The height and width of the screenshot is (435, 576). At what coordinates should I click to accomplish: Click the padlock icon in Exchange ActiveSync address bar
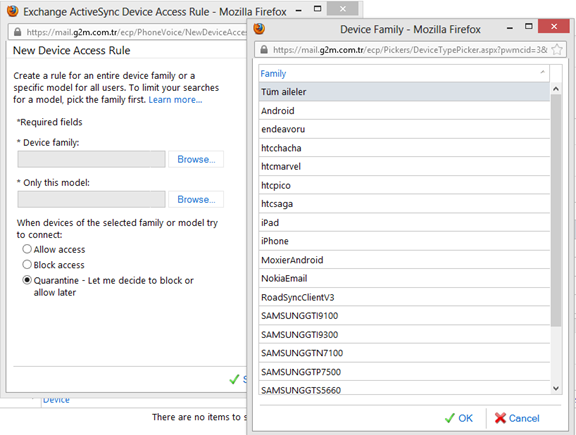(17, 32)
